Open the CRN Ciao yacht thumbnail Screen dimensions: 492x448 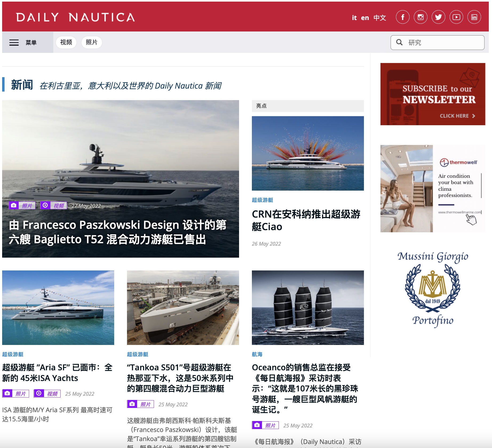click(308, 153)
